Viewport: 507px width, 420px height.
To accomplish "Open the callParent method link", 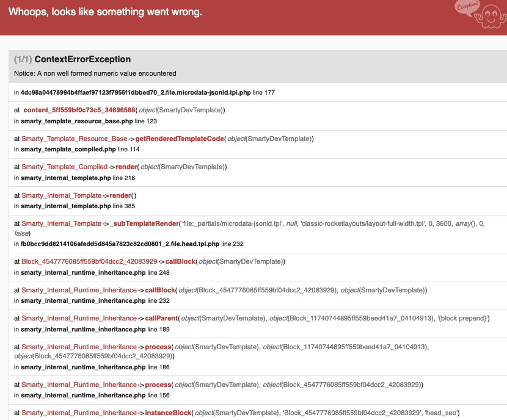I will tap(162, 318).
